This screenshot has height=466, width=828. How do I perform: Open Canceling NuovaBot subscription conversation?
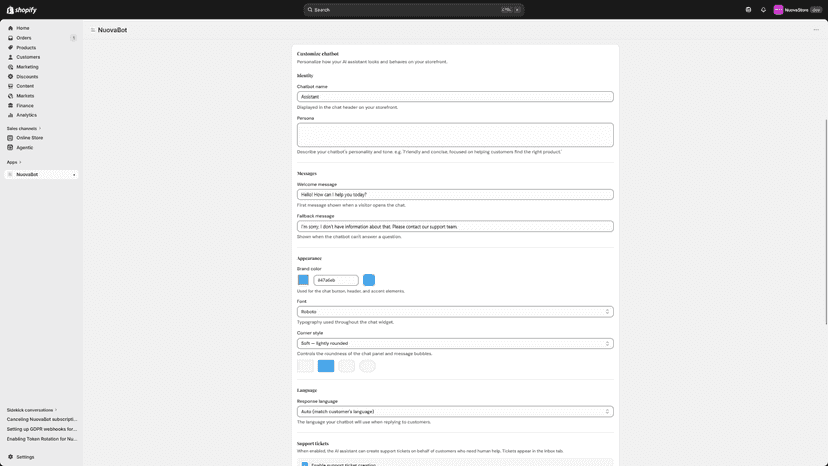[x=42, y=420]
